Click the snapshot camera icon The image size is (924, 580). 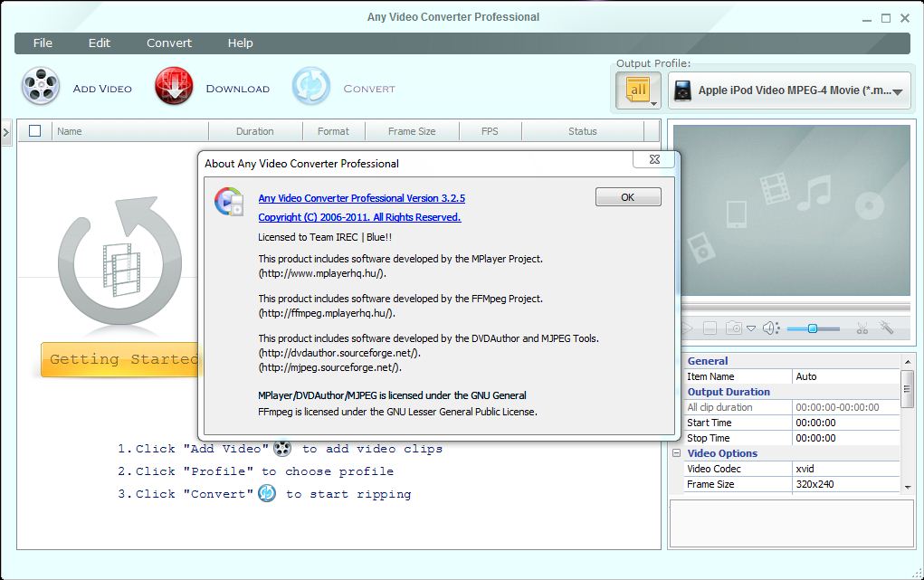pos(734,328)
